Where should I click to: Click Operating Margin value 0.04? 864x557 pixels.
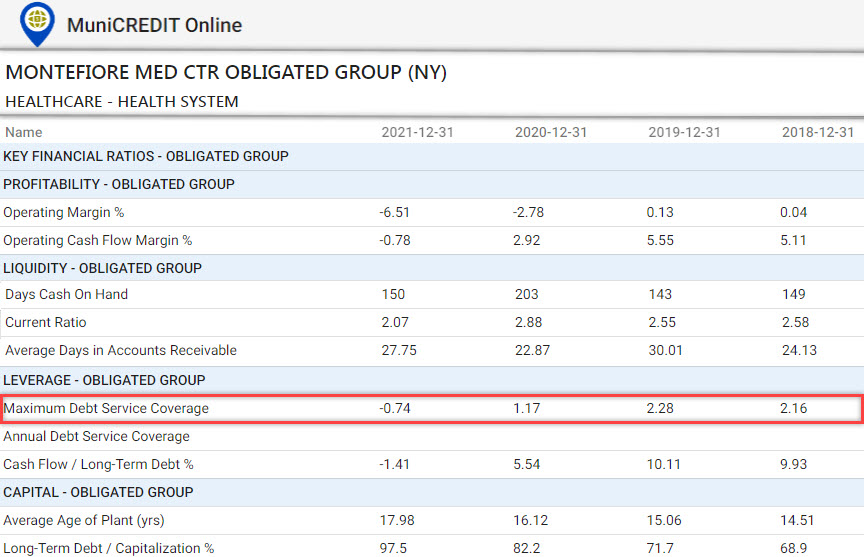(793, 213)
